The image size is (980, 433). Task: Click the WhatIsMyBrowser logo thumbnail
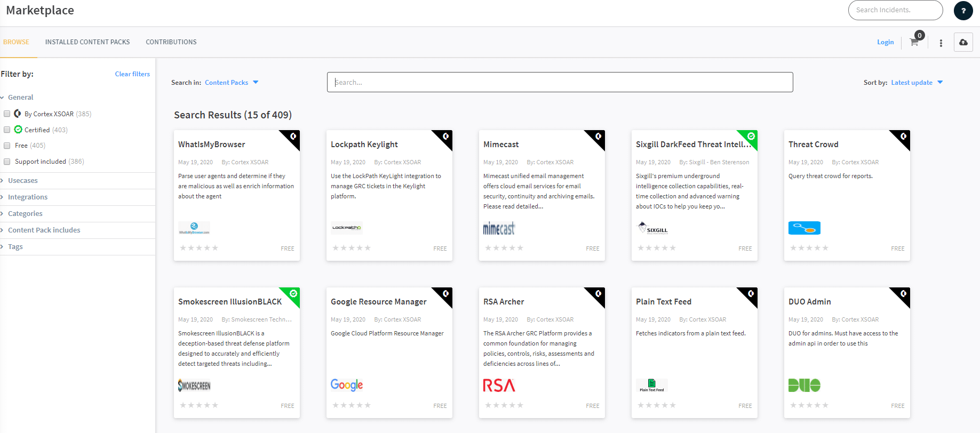[x=194, y=228]
